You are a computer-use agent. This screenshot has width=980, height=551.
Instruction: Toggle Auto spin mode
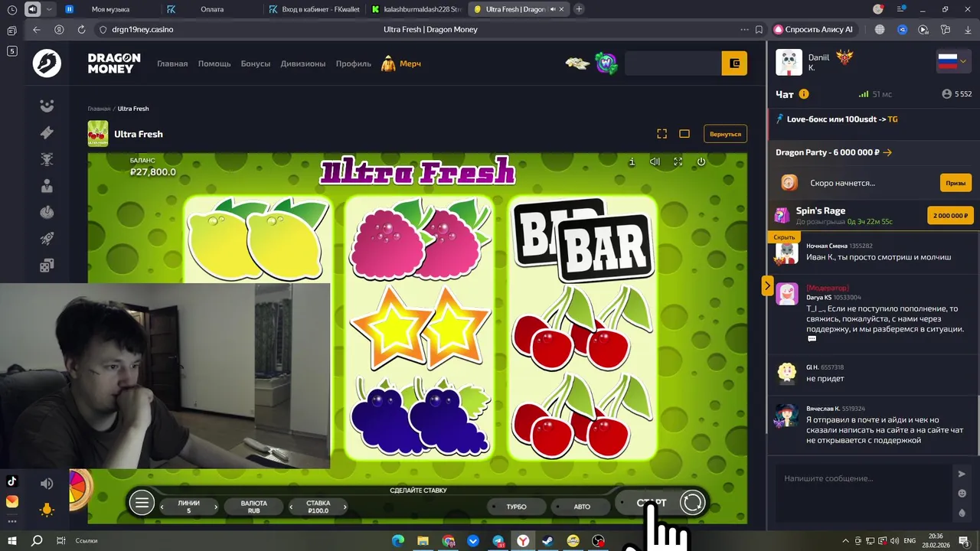582,507
